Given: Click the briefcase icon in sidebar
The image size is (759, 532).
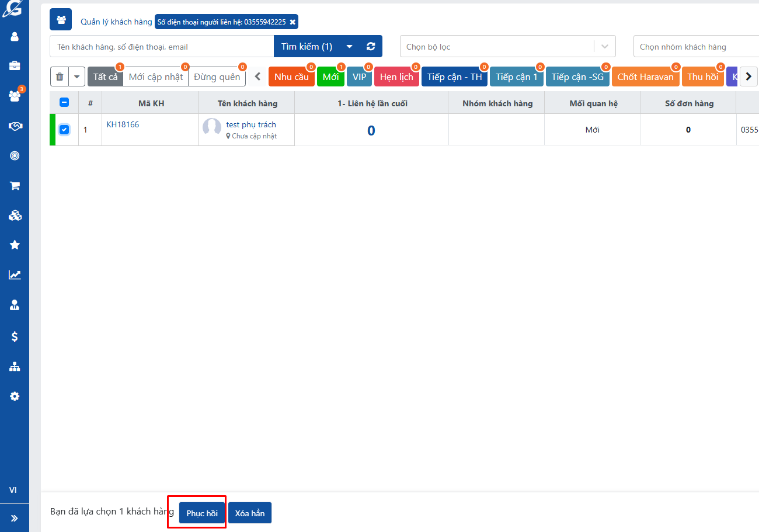Looking at the screenshot, I should 15,66.
